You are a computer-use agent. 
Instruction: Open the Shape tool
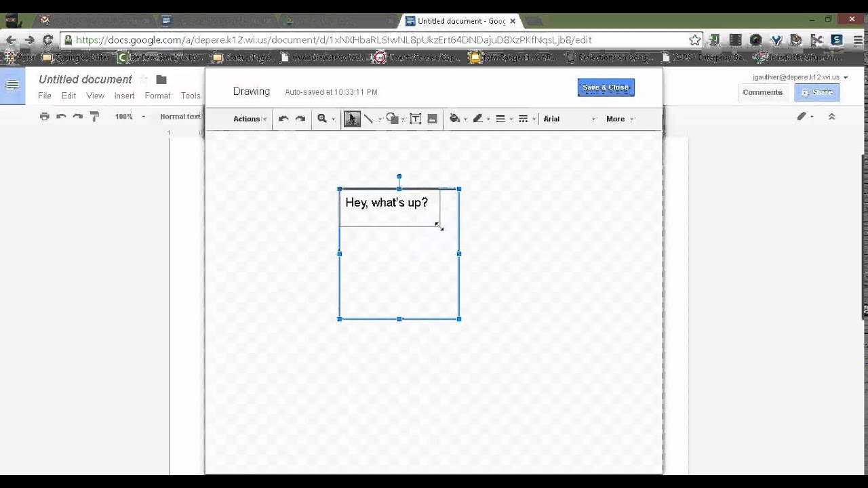pos(392,119)
